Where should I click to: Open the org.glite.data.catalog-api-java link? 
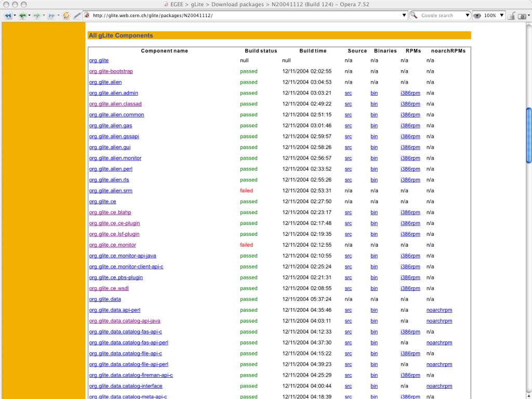125,321
